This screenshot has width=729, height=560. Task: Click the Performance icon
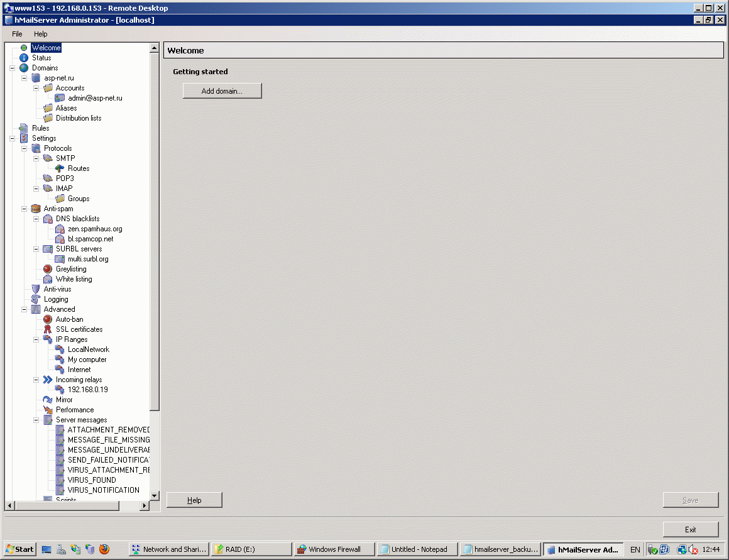point(47,410)
